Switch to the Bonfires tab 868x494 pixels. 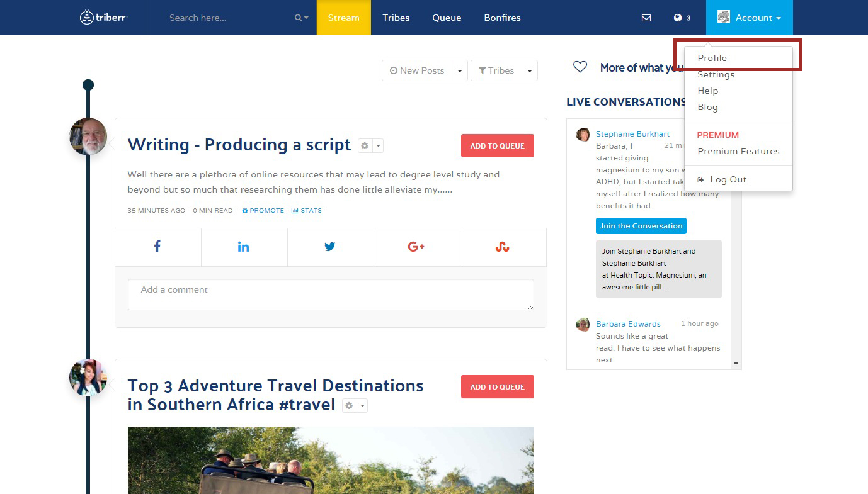pos(502,18)
